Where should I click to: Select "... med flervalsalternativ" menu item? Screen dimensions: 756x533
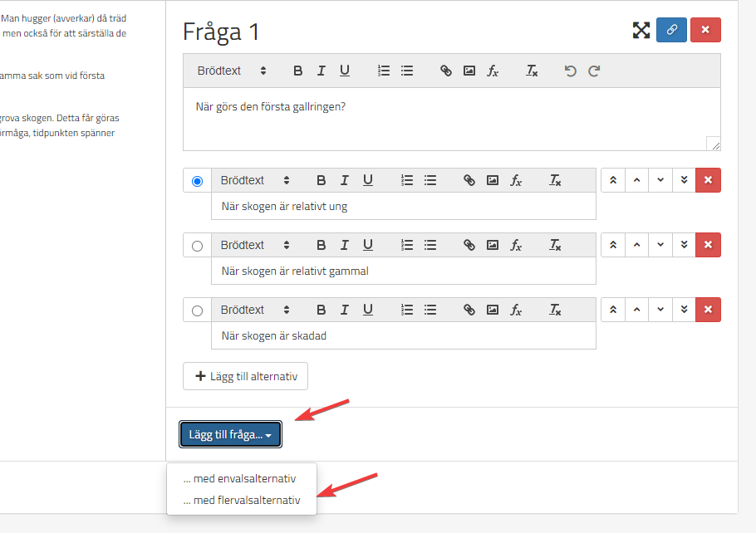pos(241,501)
